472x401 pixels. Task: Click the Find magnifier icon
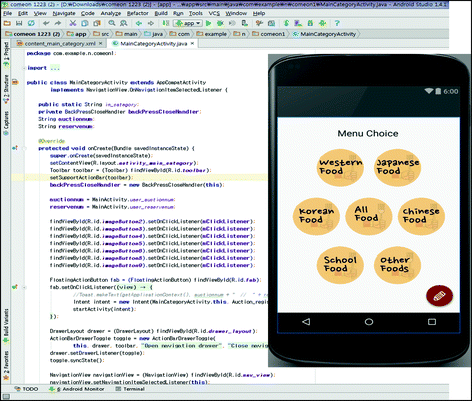112,23
